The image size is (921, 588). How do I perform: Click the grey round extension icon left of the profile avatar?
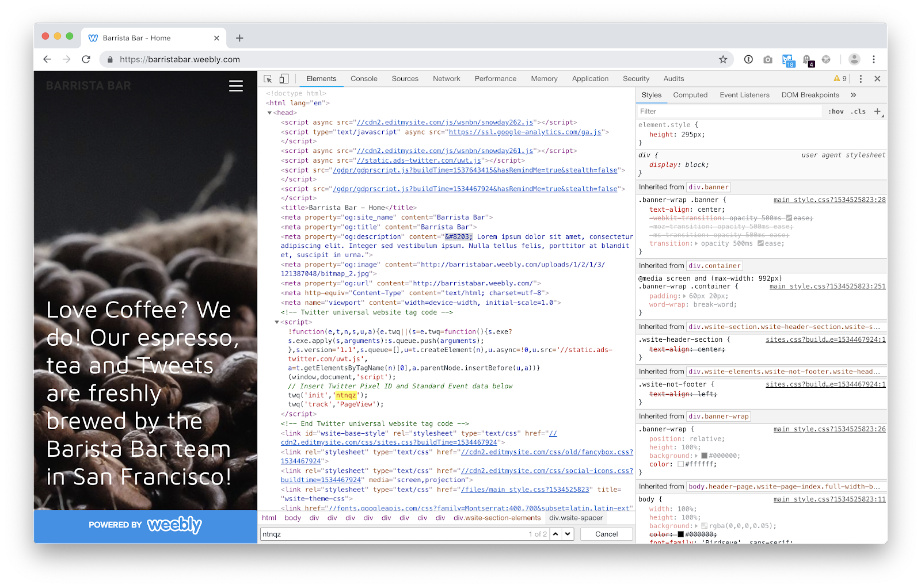[x=826, y=59]
